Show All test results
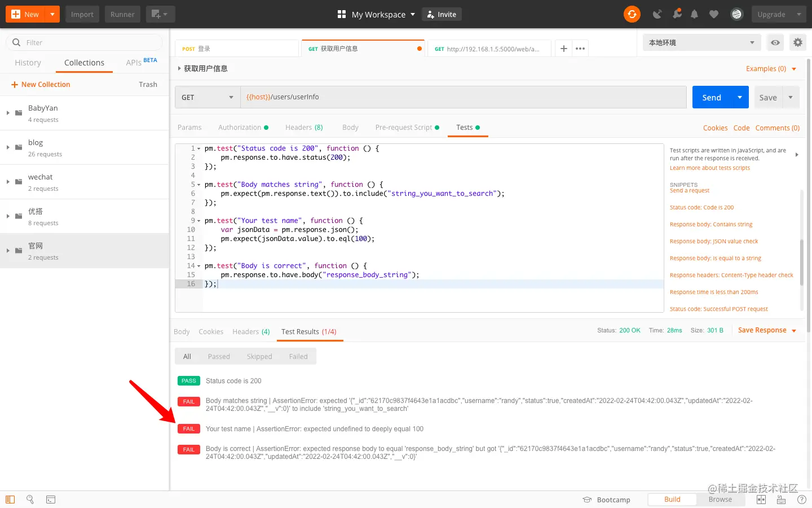Image resolution: width=812 pixels, height=508 pixels. click(187, 356)
